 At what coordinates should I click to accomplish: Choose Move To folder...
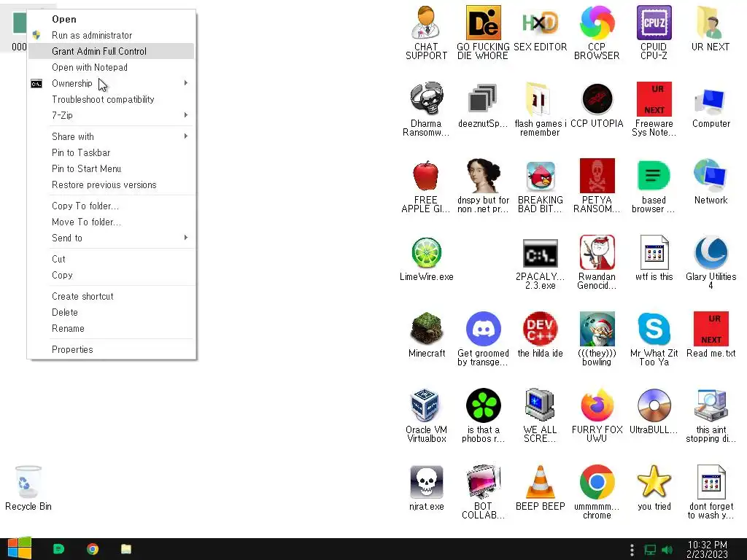point(111,222)
